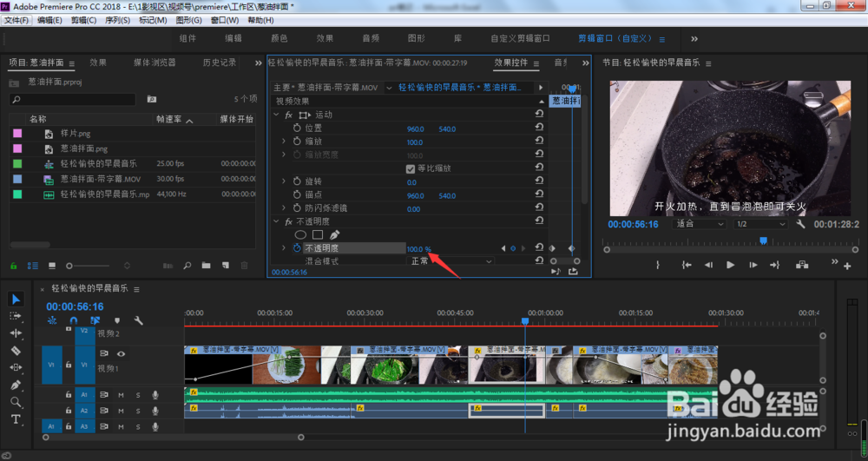Open program monitor zoom level dropdown

click(699, 224)
